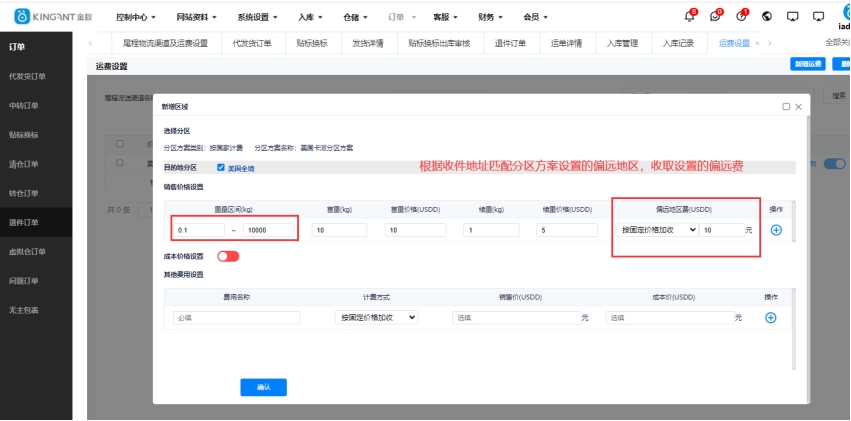Open the notification bell icon
Image resolution: width=851 pixels, height=421 pixels.
coord(689,16)
